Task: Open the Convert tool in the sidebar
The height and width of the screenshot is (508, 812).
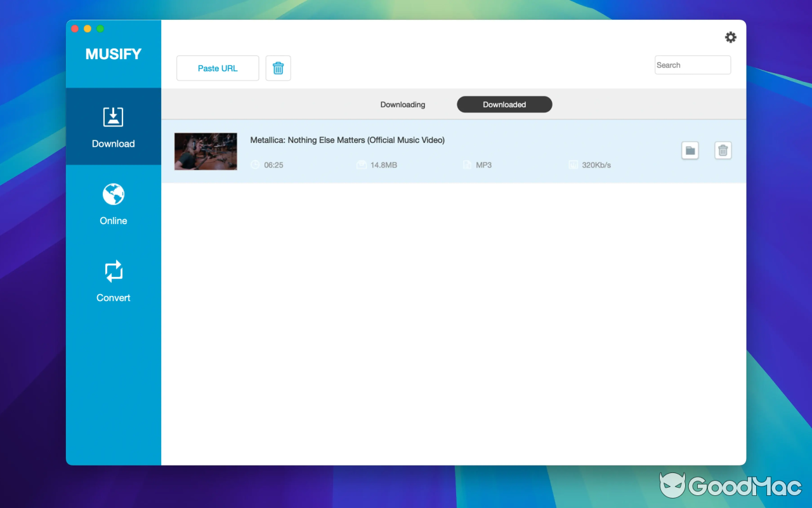Action: (113, 280)
